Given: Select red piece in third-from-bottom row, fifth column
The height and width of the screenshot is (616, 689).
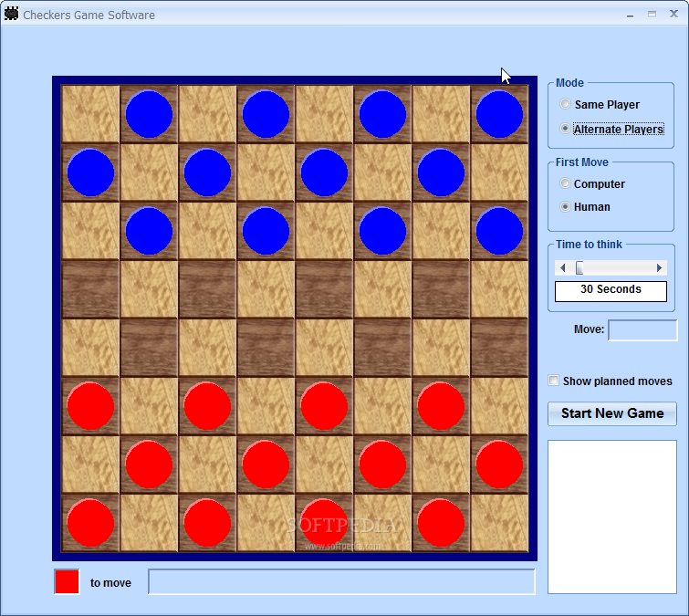Looking at the screenshot, I should click(324, 406).
